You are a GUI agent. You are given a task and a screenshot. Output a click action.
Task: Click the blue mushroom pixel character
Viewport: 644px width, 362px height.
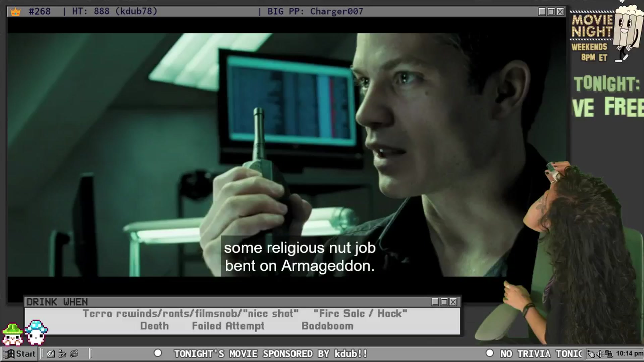(x=36, y=332)
